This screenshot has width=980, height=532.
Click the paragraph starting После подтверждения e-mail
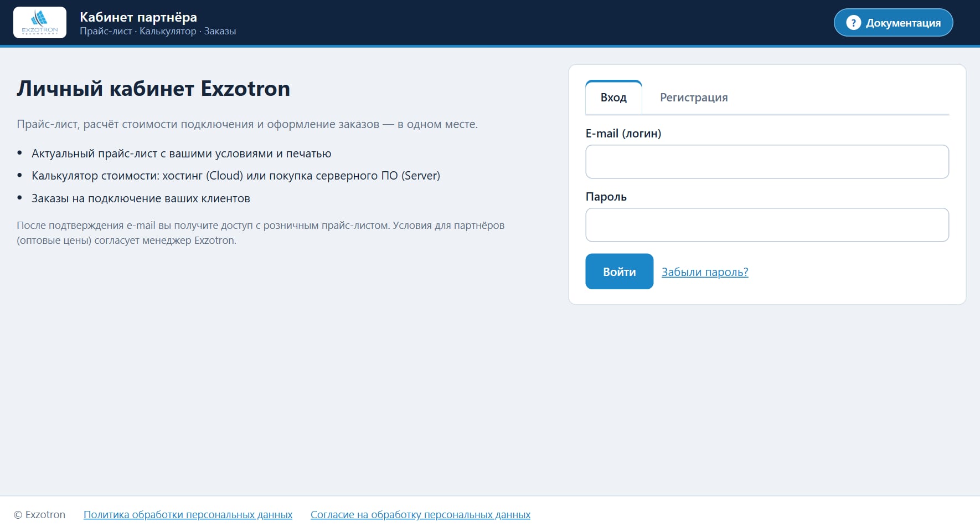[260, 233]
